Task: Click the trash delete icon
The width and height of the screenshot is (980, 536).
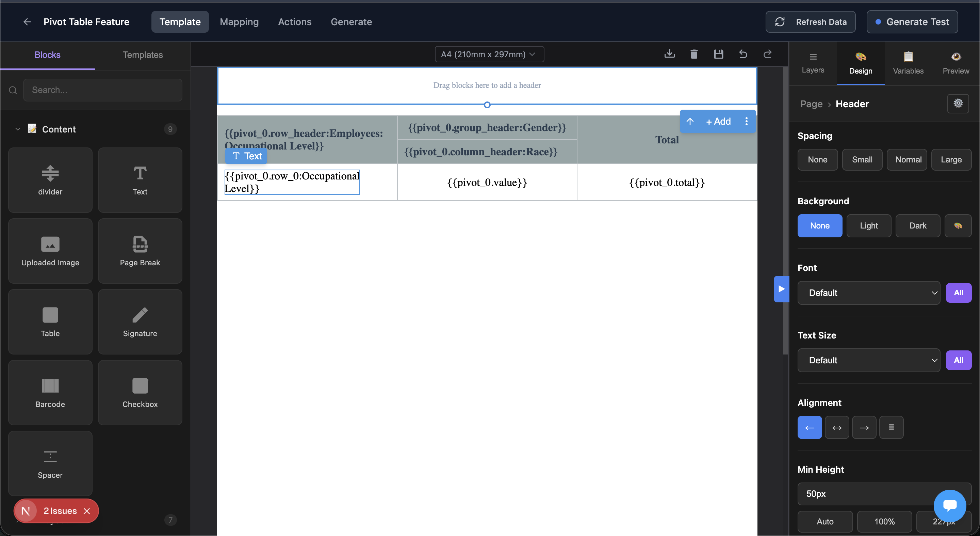Action: pos(694,54)
